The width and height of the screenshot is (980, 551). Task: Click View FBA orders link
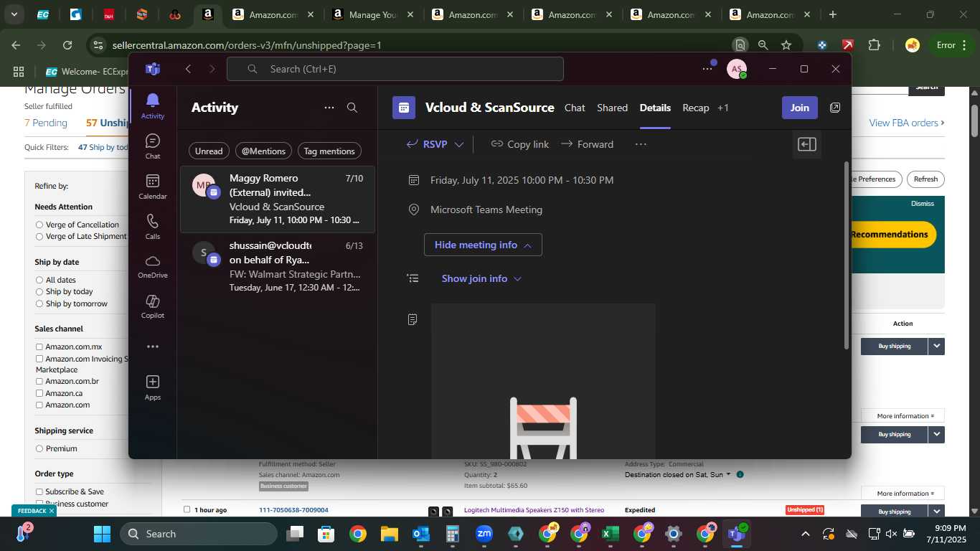pyautogui.click(x=907, y=123)
